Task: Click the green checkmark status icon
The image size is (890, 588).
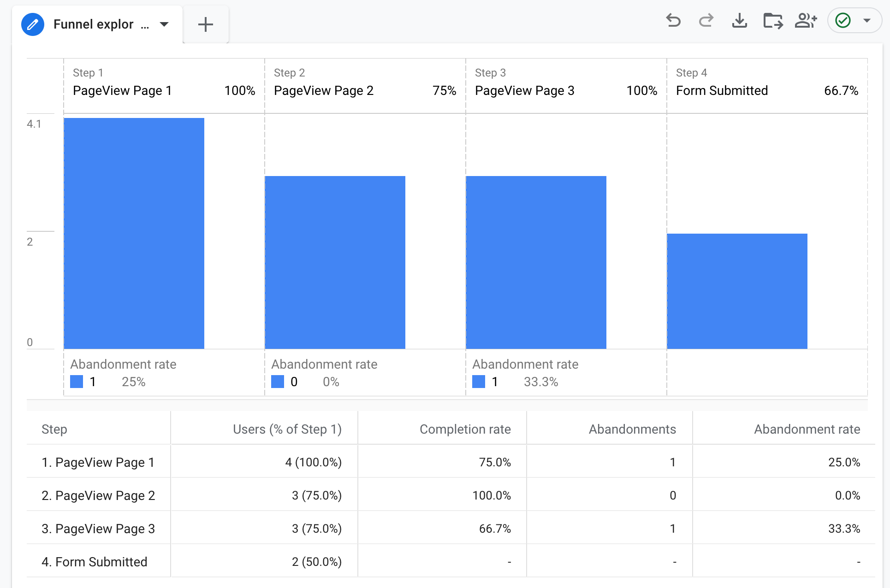Action: tap(843, 21)
